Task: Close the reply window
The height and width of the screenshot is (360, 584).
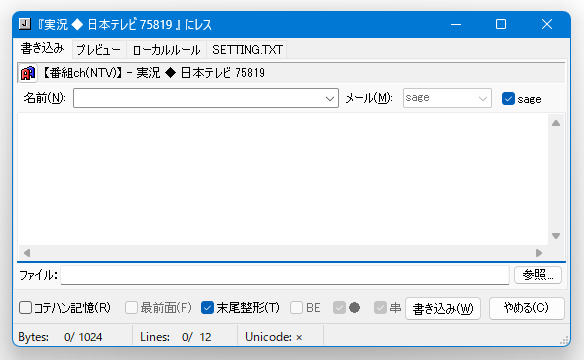Action: tap(547, 24)
